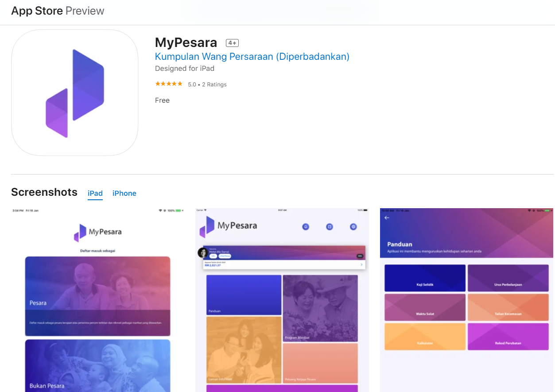Open the first screenshot showing Pesara login

(x=97, y=300)
